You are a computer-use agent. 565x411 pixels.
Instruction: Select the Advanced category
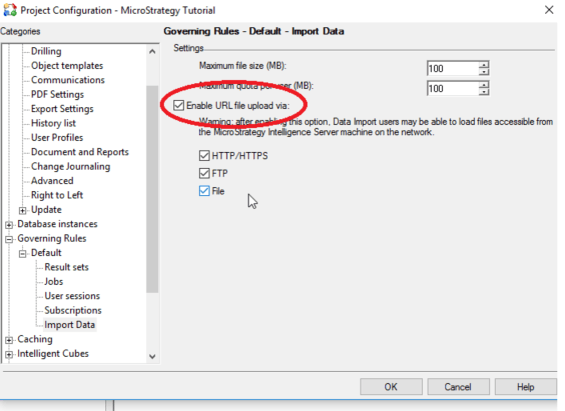coord(52,181)
